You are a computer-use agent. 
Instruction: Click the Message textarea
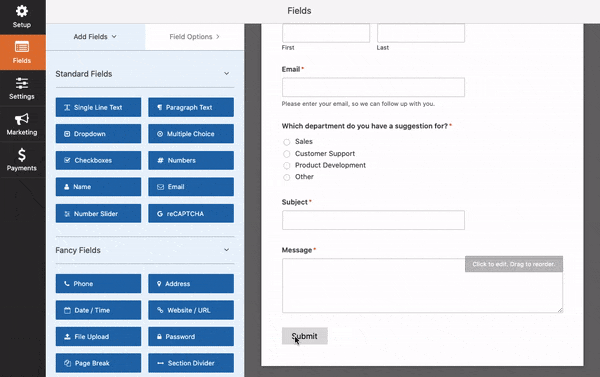point(422,286)
